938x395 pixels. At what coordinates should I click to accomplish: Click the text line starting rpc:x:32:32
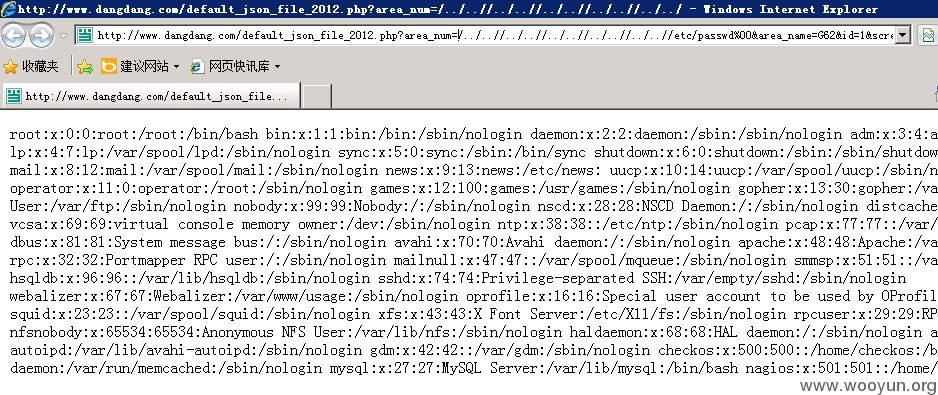click(x=473, y=260)
